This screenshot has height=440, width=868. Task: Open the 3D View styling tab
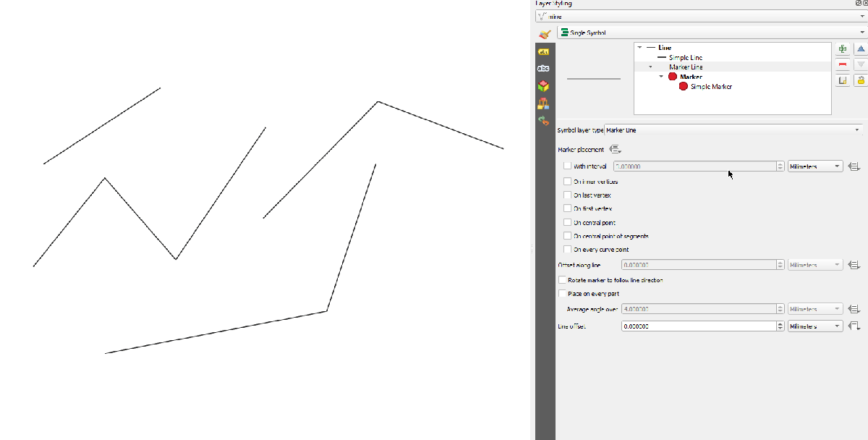point(543,86)
